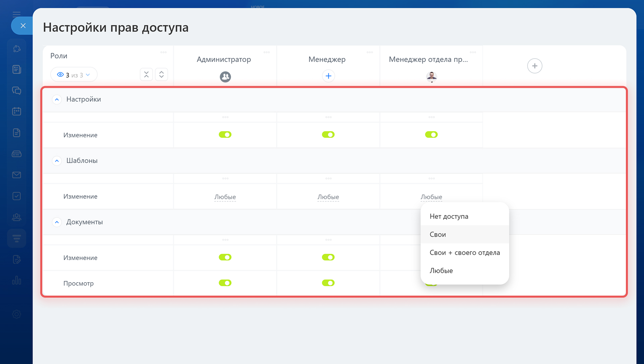Open the mail icon in sidebar
644x364 pixels.
16,175
